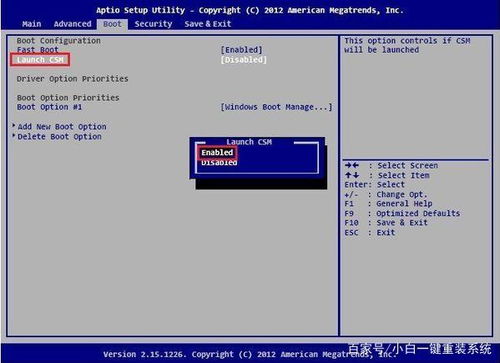Screen dimensions: 500x363
Task: Open the Windows Boot Manager option value
Action: [276, 107]
